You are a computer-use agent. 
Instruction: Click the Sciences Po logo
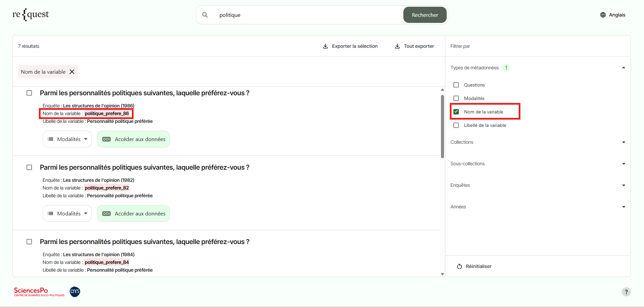[39, 292]
